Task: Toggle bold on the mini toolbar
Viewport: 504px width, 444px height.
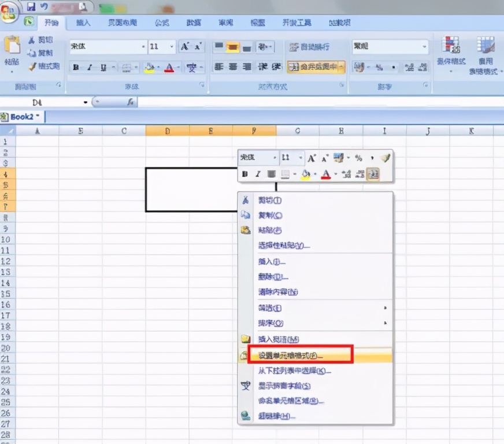Action: tap(244, 173)
